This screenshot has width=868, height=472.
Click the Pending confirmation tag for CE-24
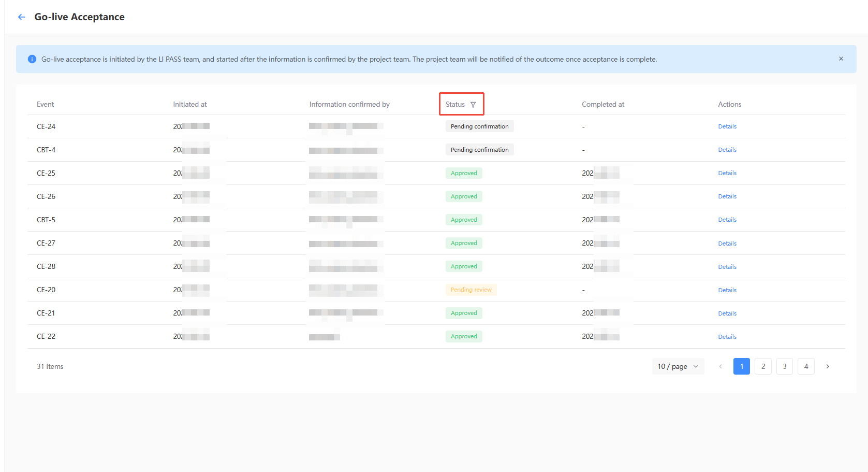coord(479,126)
